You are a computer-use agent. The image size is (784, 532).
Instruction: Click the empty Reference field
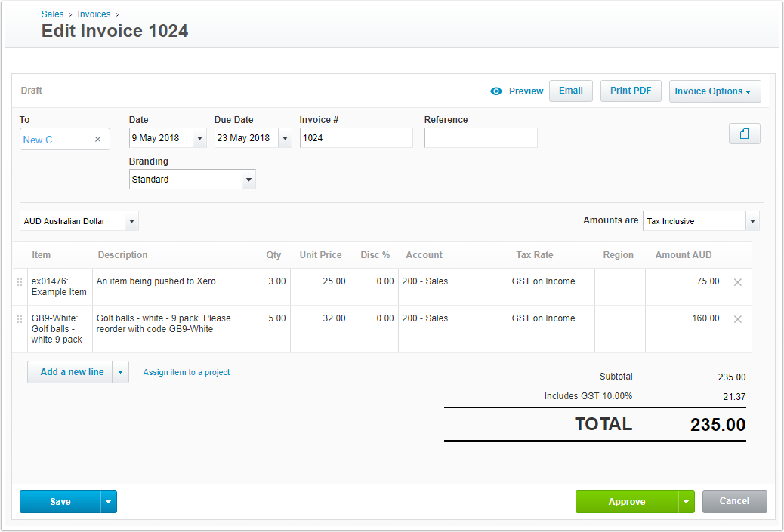tap(481, 138)
